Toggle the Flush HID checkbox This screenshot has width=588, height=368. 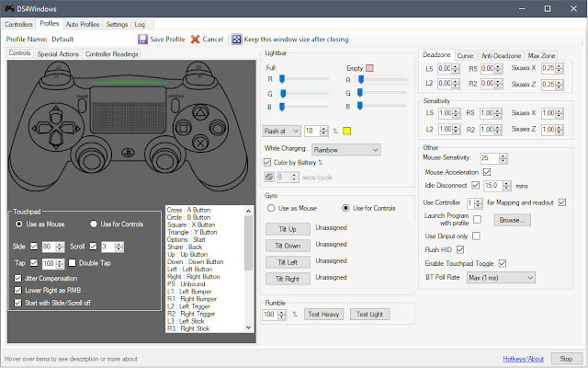pyautogui.click(x=460, y=249)
